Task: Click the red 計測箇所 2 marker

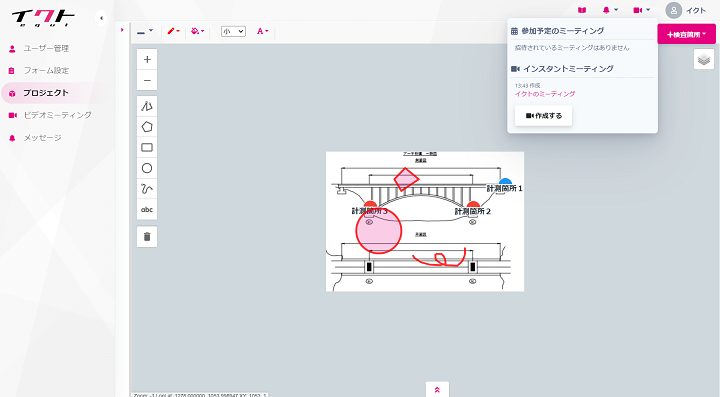Action: [x=473, y=205]
